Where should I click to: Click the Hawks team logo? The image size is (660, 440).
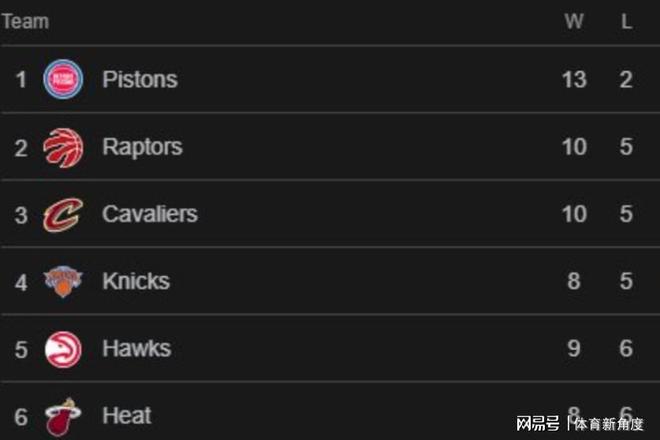[x=63, y=348]
